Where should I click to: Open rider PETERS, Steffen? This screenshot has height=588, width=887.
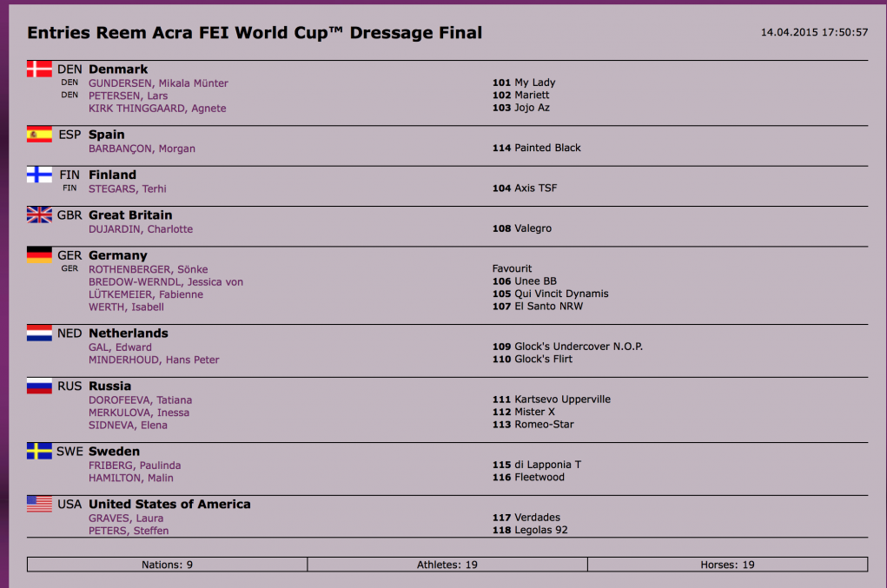tap(129, 531)
